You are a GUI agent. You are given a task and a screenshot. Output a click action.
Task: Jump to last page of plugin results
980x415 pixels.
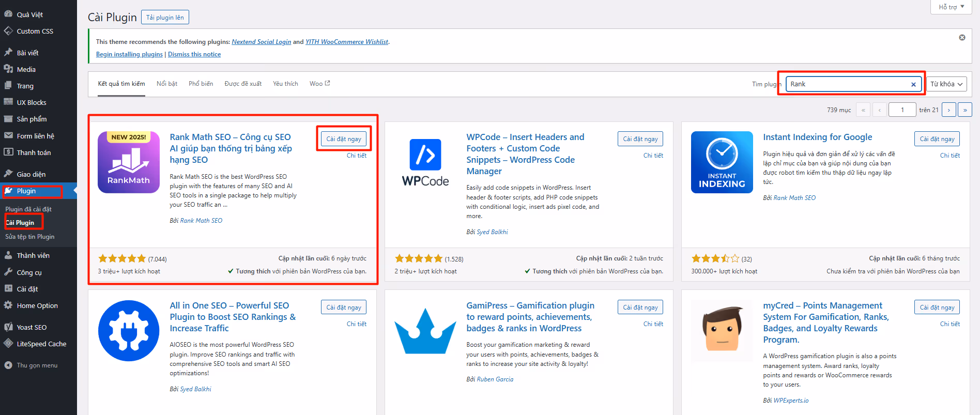965,110
